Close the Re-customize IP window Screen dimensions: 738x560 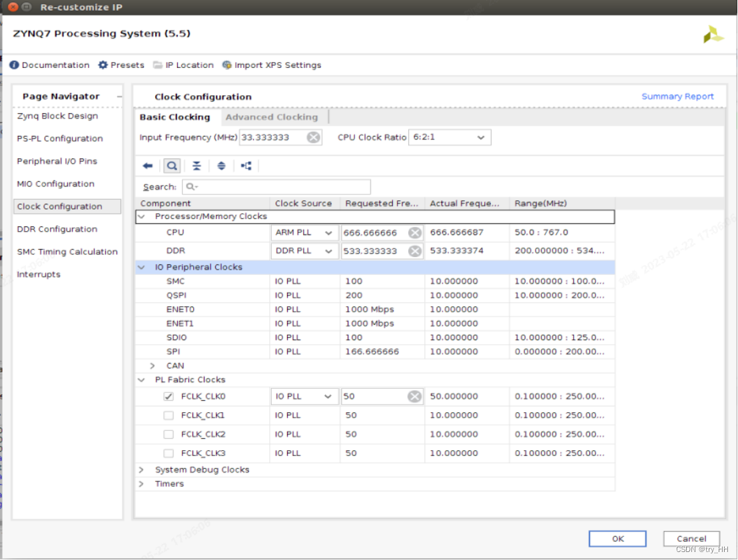point(13,7)
